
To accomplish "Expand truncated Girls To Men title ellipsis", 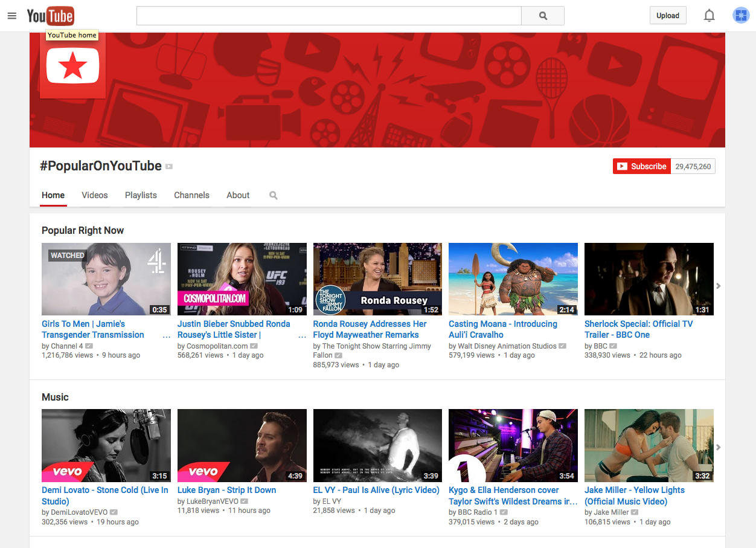I will 167,335.
